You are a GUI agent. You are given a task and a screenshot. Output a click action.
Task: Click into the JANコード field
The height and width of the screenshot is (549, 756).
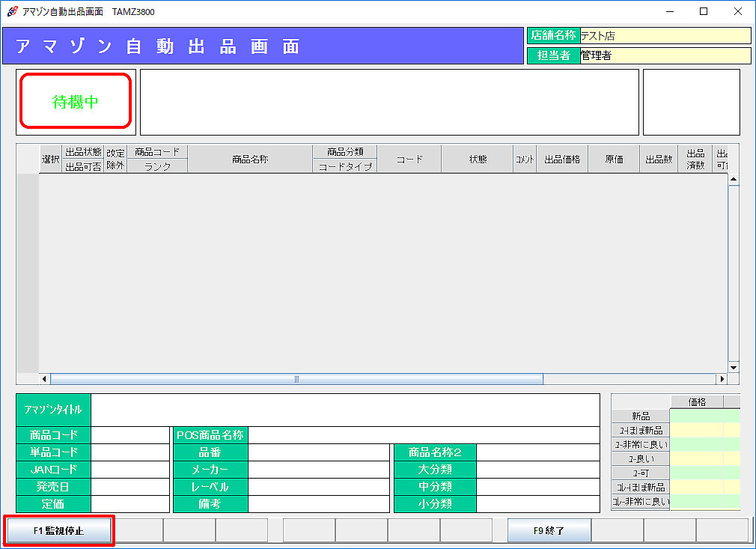tap(130, 470)
